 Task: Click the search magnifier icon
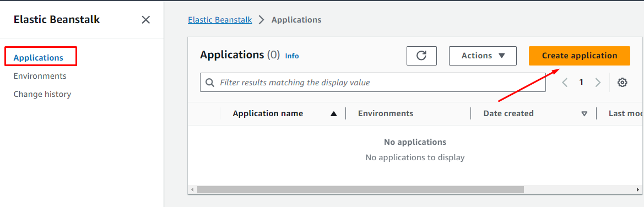[210, 83]
